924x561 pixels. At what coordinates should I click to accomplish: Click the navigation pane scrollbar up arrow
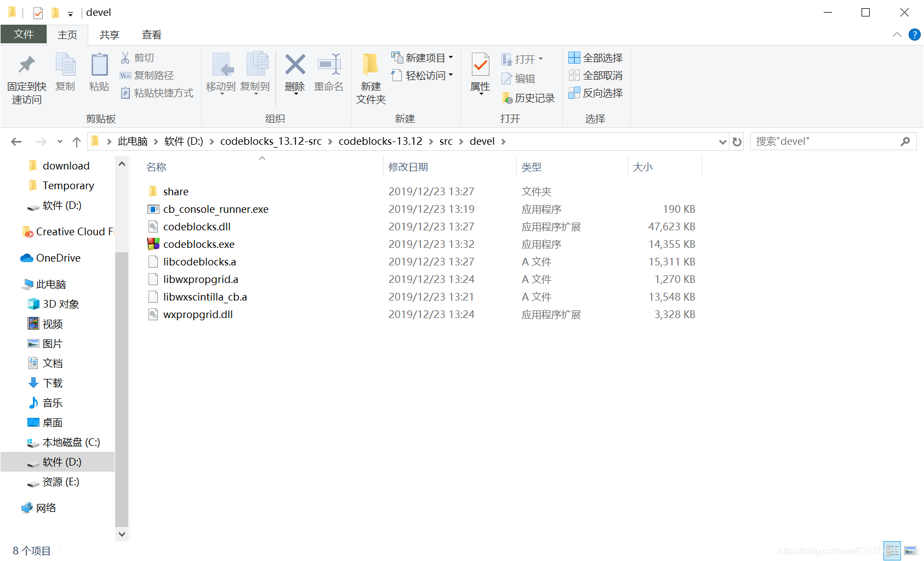[x=122, y=163]
